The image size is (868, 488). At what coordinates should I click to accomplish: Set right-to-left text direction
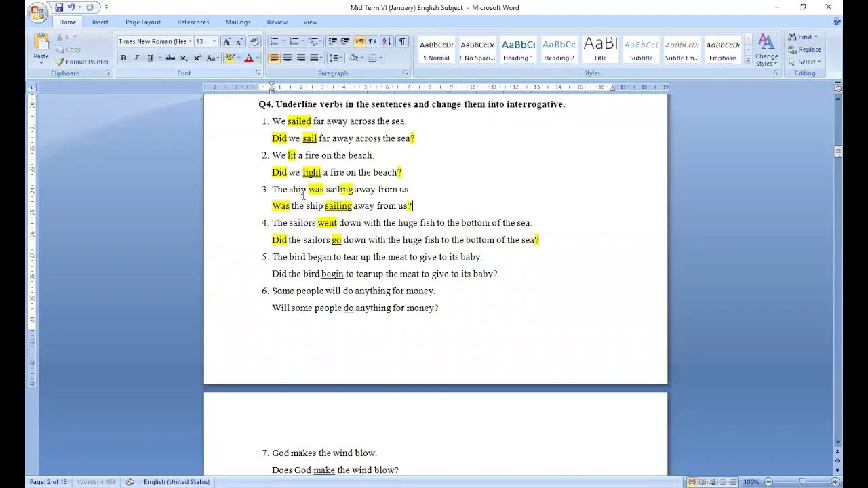coord(372,41)
